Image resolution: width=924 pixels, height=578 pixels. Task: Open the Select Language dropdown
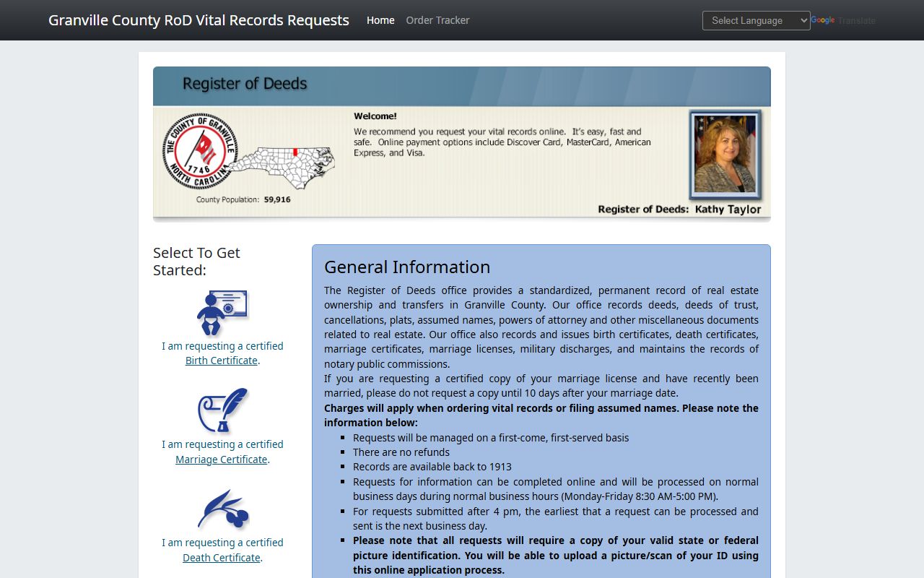pyautogui.click(x=757, y=20)
